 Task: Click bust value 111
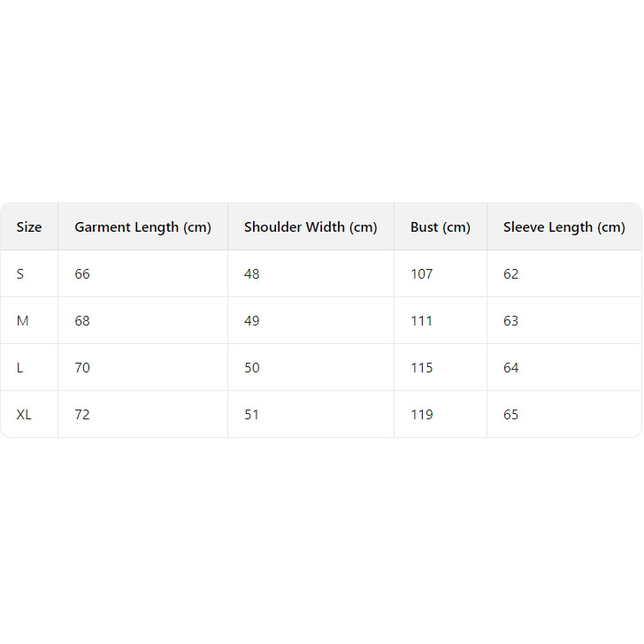pos(422,321)
